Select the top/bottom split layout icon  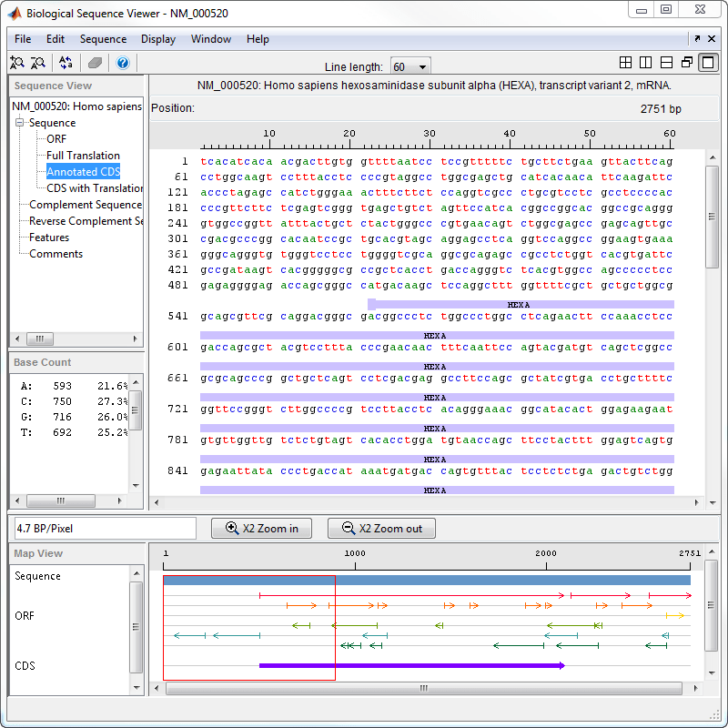pos(666,63)
